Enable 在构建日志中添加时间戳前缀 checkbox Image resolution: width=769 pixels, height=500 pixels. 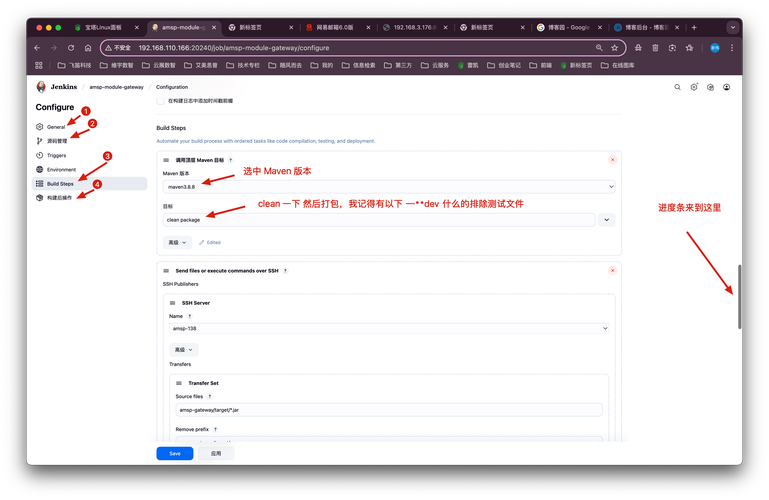pyautogui.click(x=160, y=102)
